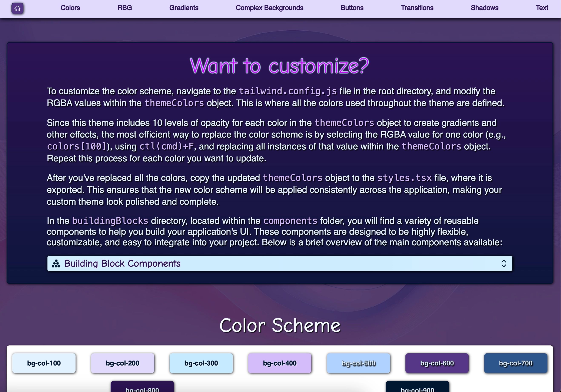Select the Complex Backgrounds nav item
Screen dimensions: 561x392
269,8
